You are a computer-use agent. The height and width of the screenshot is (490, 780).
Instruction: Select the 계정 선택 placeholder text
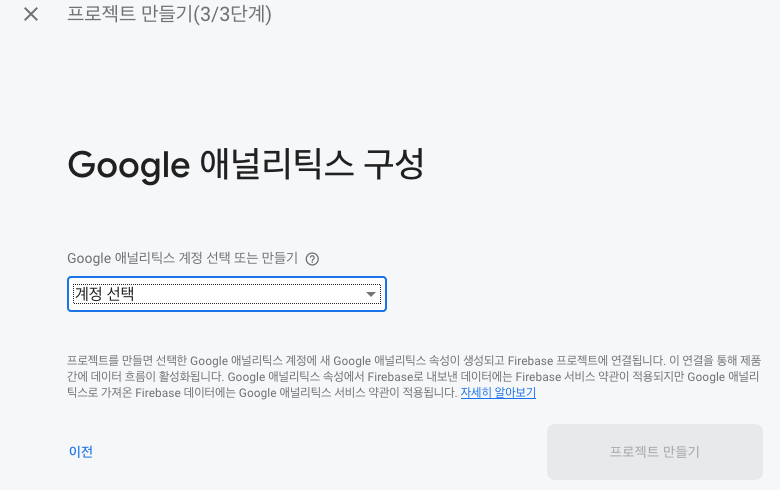click(104, 294)
